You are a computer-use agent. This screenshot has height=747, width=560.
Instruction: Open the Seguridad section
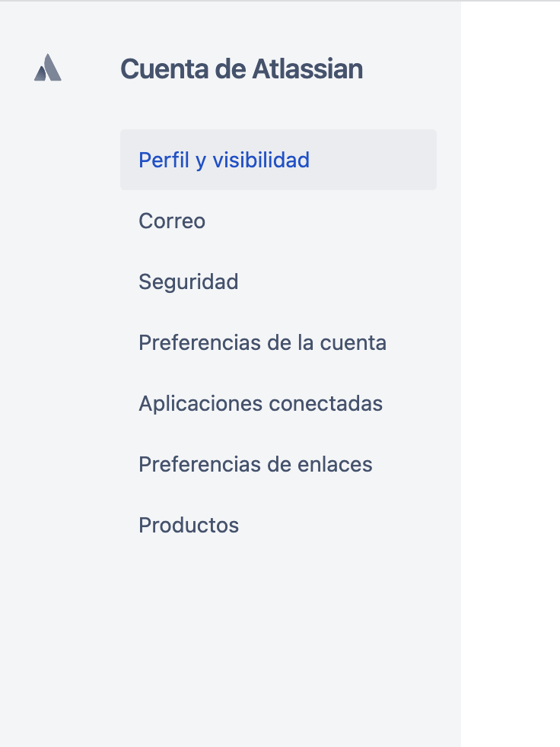(189, 282)
